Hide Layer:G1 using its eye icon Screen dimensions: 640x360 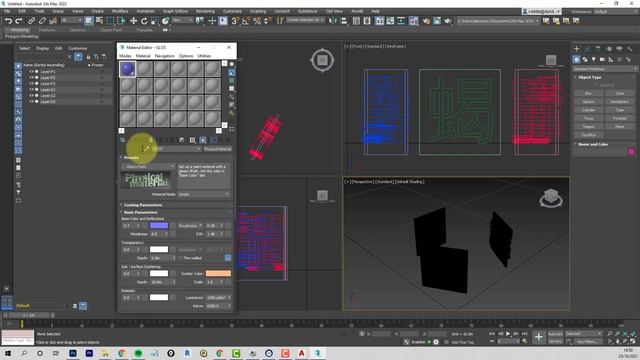(x=31, y=89)
